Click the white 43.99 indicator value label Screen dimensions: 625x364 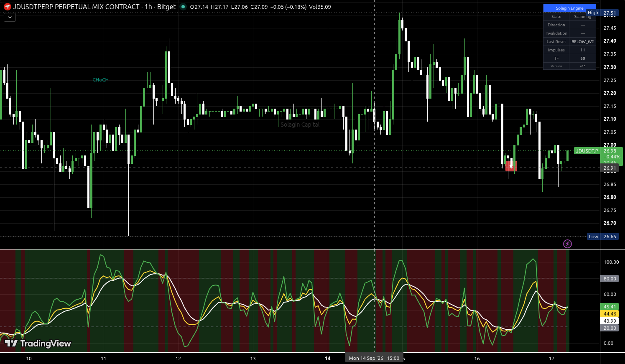[x=610, y=321]
